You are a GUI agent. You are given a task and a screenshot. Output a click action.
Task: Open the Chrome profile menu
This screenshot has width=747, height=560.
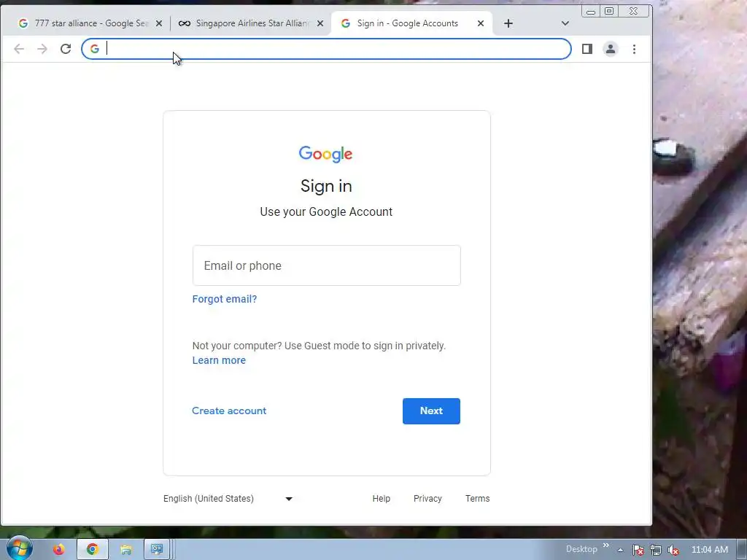[x=611, y=49]
